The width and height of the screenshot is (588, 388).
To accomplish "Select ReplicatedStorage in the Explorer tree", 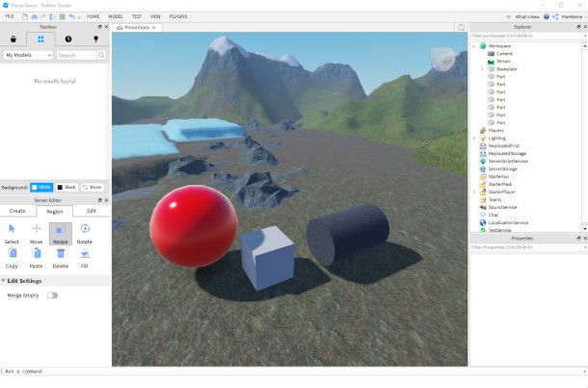I will coord(507,153).
